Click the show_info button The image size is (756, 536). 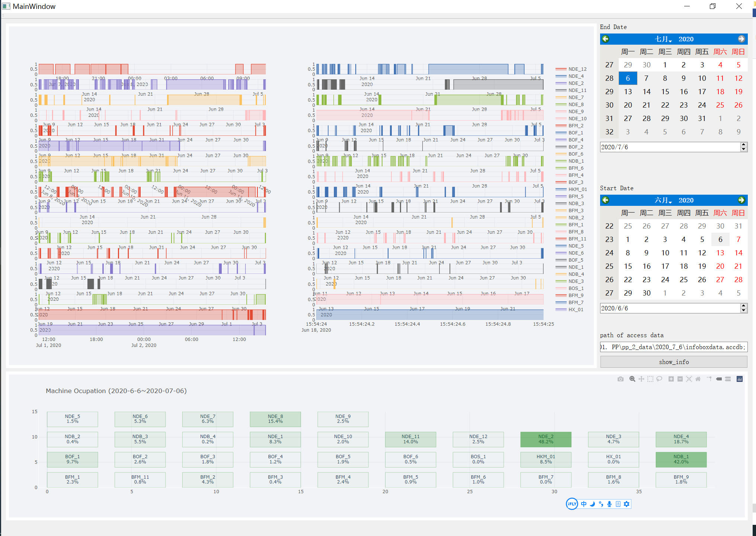673,362
